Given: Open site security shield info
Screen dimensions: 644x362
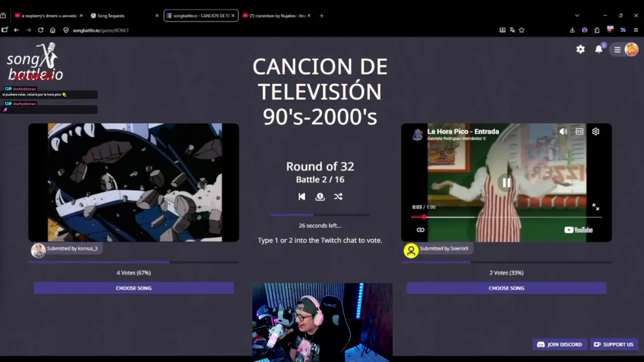Looking at the screenshot, I should tap(66, 30).
